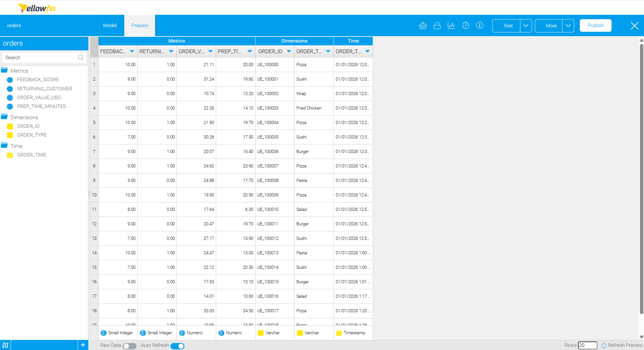Click the transformation flow icon at bottom left
644x350 pixels.
(5, 345)
